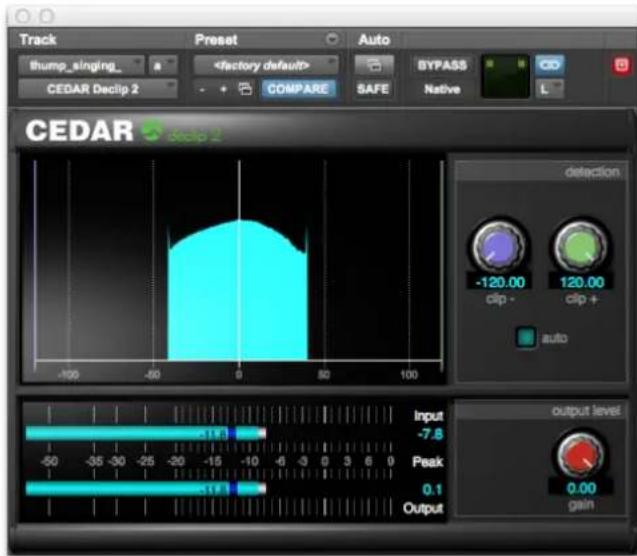
Task: Adjust the green clip + knob
Action: [x=581, y=246]
